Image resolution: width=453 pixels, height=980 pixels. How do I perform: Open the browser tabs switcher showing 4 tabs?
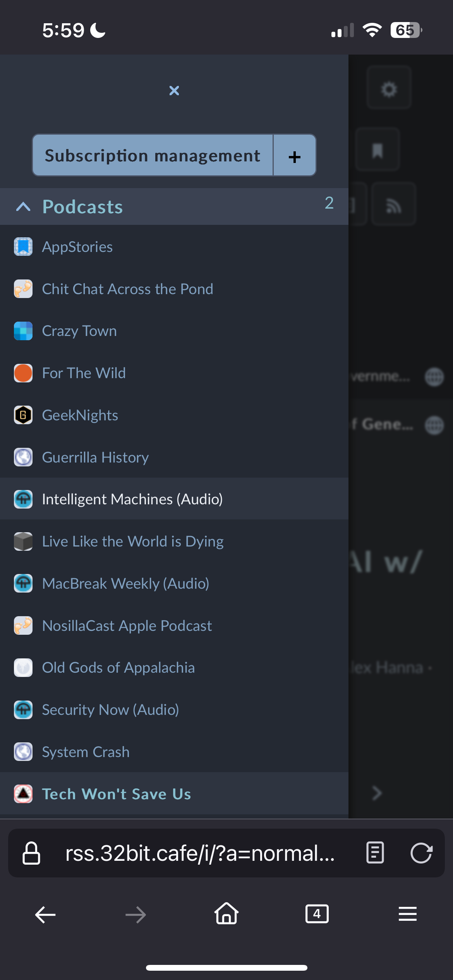click(317, 914)
